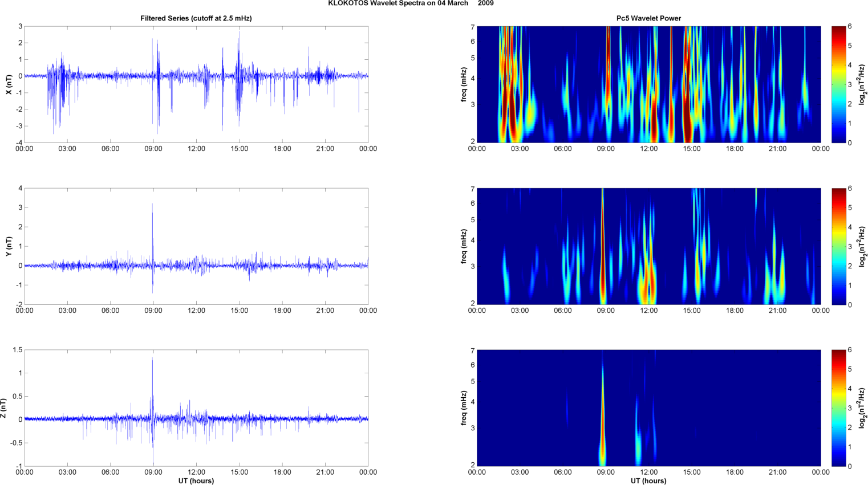Click the 18:00 tick under the X spectrogram
The image size is (868, 485).
(735, 149)
